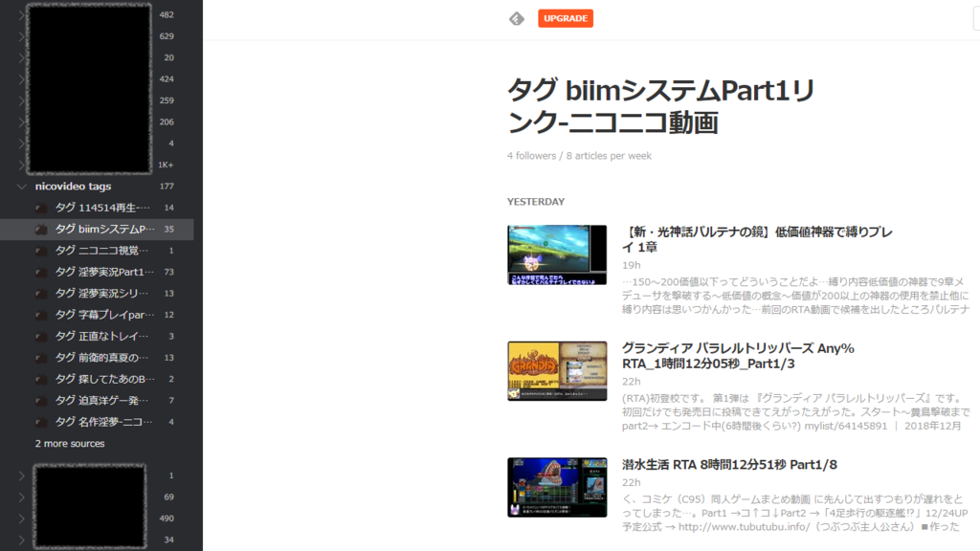Image resolution: width=980 pixels, height=551 pixels.
Task: Expand the hidden category showing 259 unread
Action: (22, 100)
